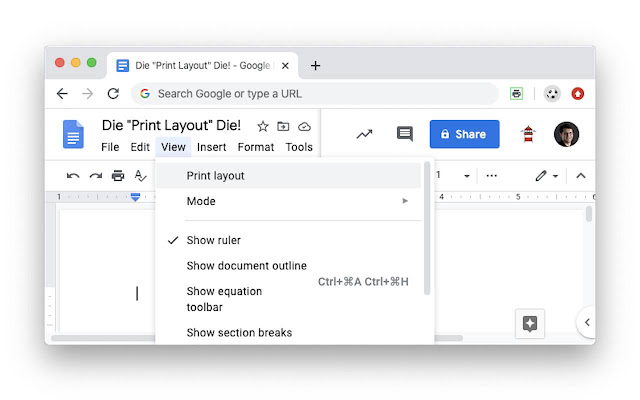Focus the browser address bar
The width and height of the screenshot is (640, 400).
314,94
